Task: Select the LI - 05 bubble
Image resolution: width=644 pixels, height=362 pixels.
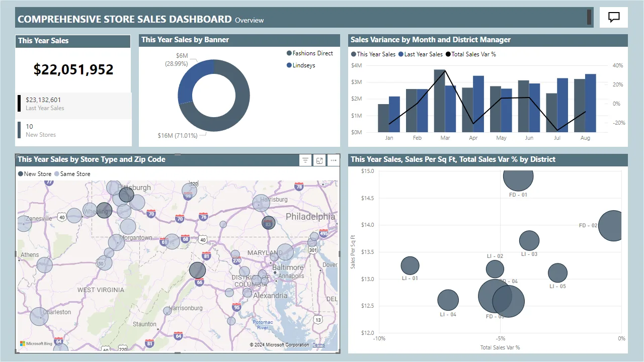Action: (557, 273)
